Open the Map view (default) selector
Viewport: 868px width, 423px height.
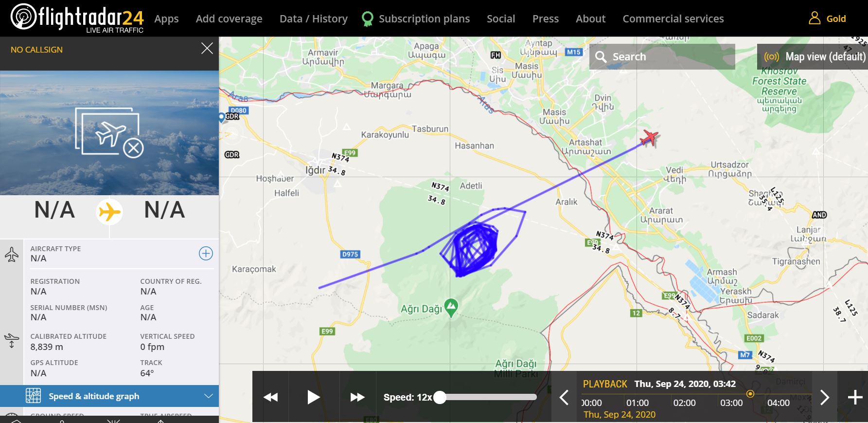pyautogui.click(x=813, y=56)
